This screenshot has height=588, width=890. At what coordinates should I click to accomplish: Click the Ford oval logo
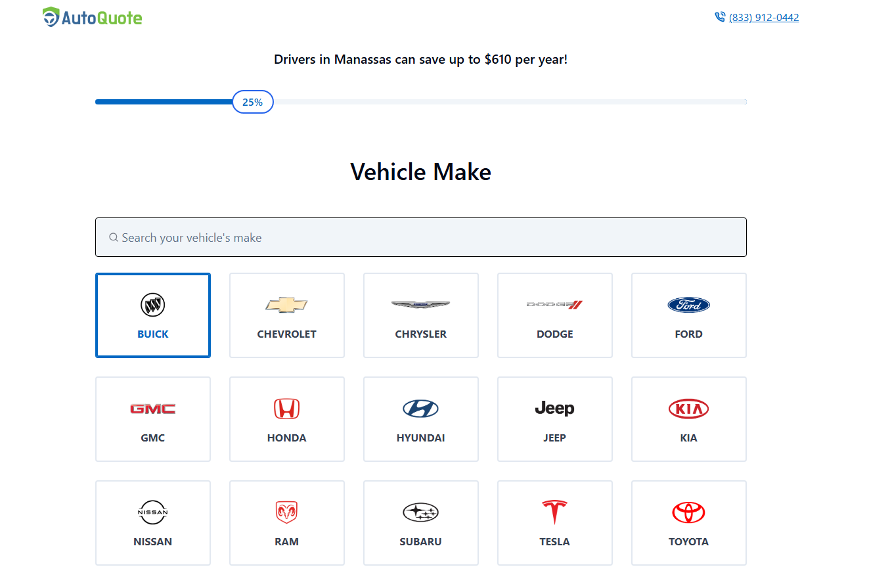pyautogui.click(x=688, y=305)
